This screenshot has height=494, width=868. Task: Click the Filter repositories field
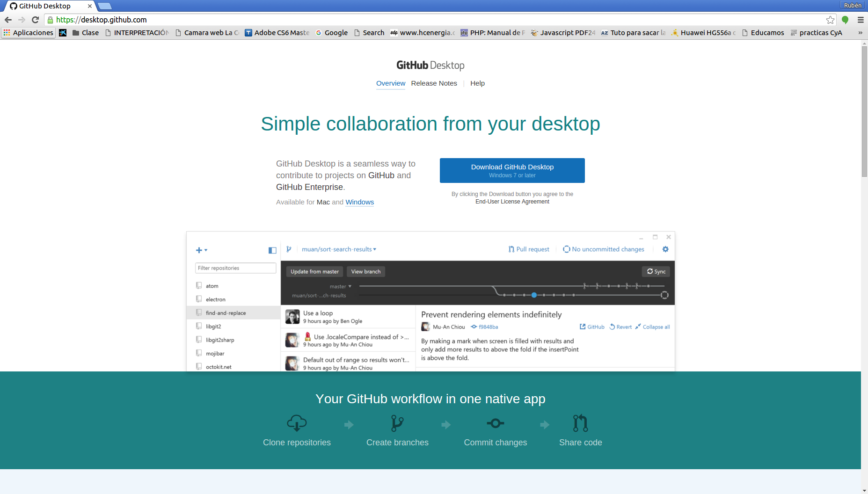coord(235,268)
